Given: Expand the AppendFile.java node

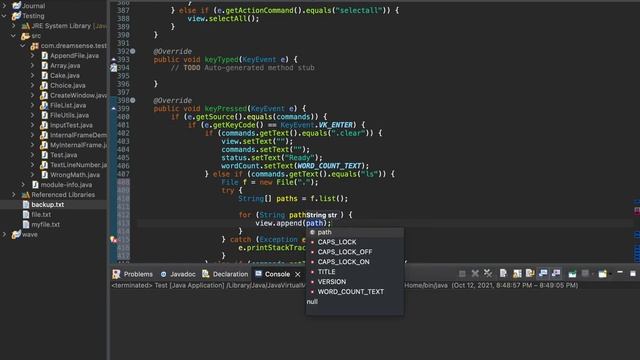Looking at the screenshot, I should point(32,56).
